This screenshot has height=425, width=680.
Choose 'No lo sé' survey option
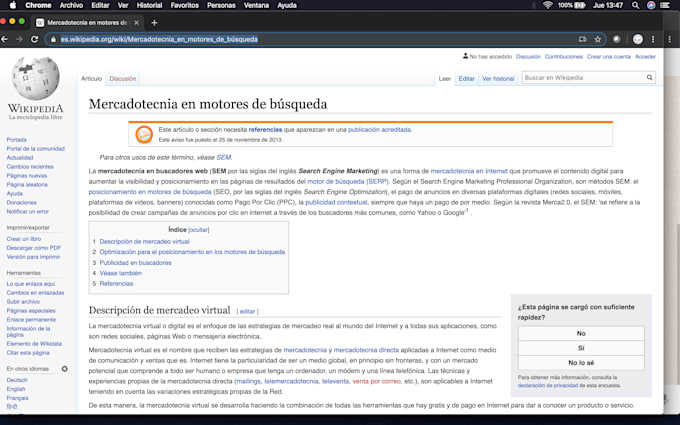pyautogui.click(x=580, y=362)
